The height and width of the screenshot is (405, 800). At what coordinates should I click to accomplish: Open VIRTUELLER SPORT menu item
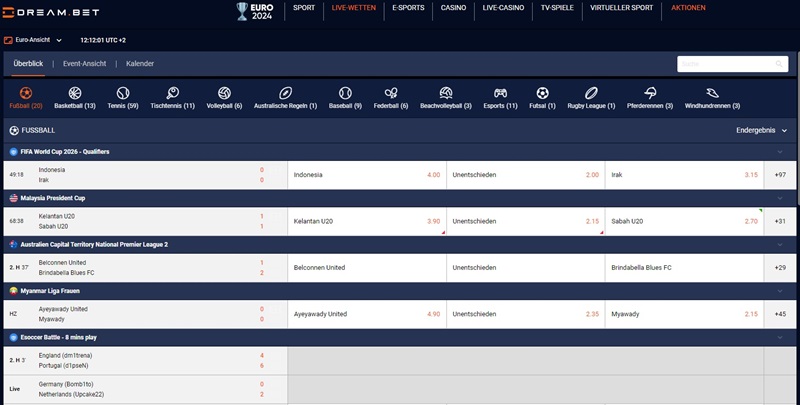point(621,8)
